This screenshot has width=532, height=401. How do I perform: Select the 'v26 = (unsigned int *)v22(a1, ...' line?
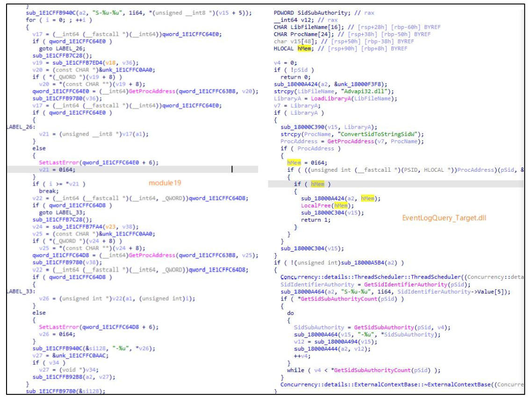click(x=117, y=299)
